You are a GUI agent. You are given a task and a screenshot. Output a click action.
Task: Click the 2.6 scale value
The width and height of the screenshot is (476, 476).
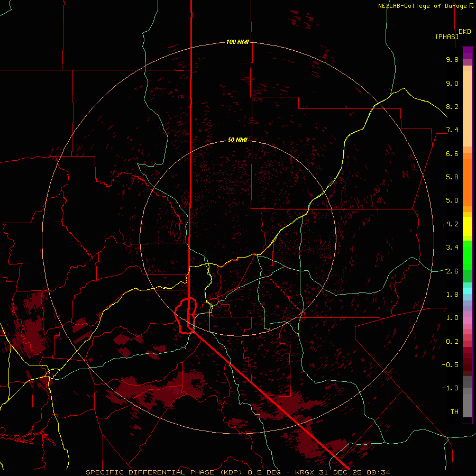tap(452, 271)
